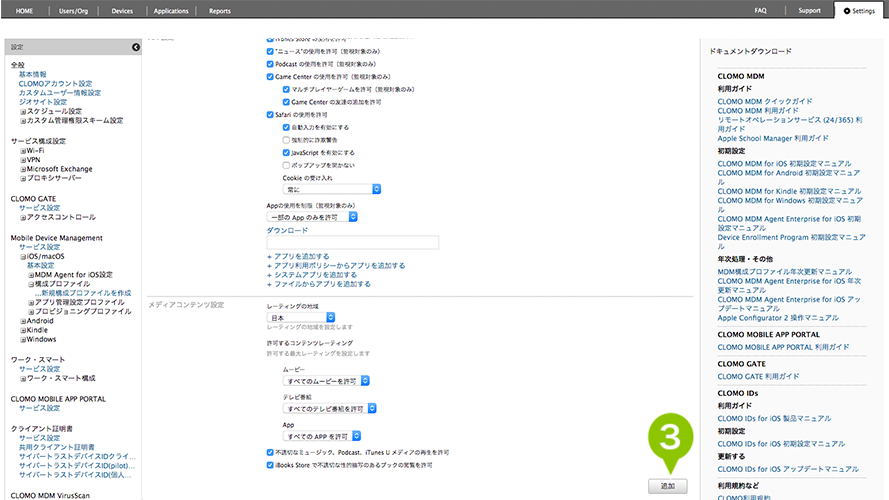Enable ポップアップを開かない checkbox
The image size is (889, 500).
coord(286,165)
